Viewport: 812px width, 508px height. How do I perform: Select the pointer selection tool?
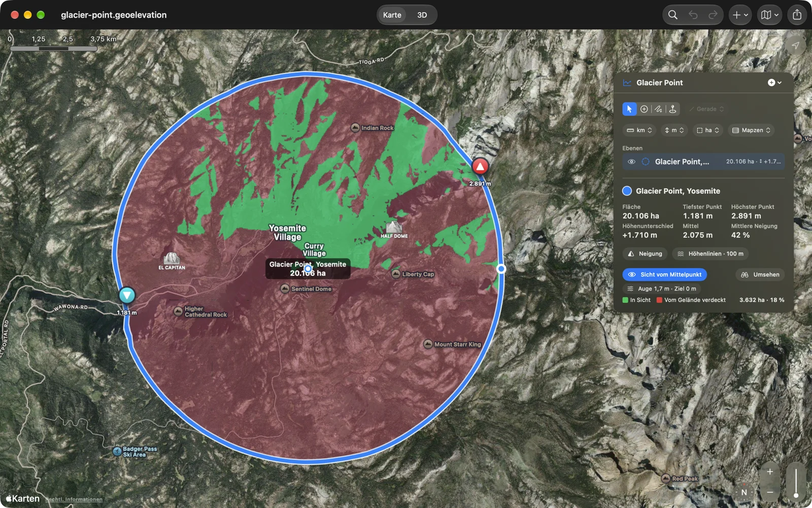pyautogui.click(x=629, y=109)
